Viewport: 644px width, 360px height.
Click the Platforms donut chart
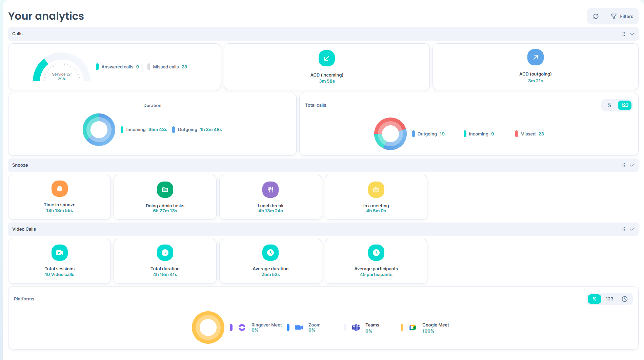point(208,327)
